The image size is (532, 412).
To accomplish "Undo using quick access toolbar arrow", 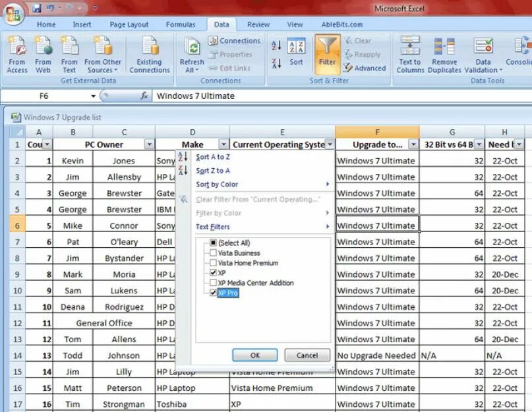I will coord(50,8).
